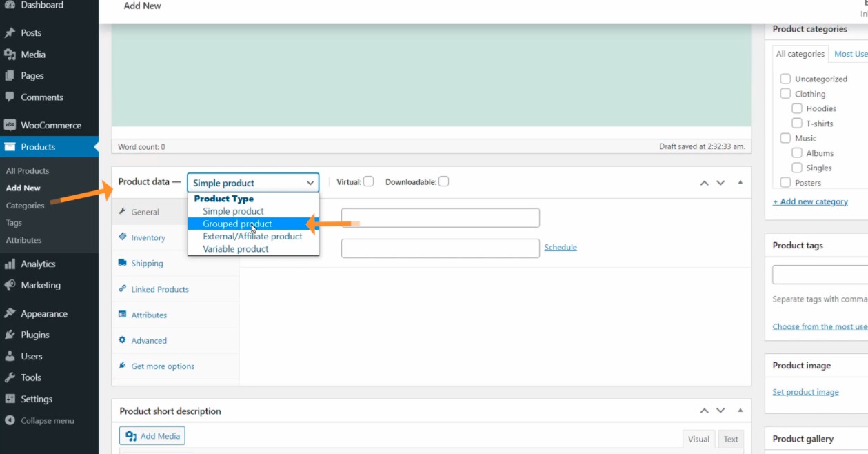
Task: Switch to the Most Used categories tab
Action: click(850, 54)
